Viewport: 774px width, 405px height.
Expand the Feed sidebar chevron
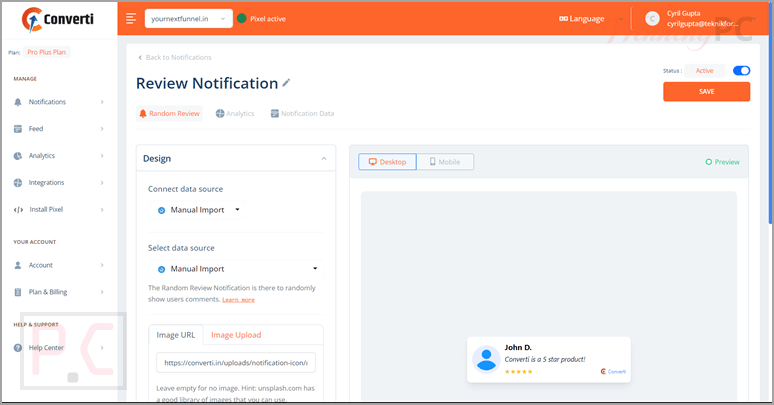click(x=102, y=129)
